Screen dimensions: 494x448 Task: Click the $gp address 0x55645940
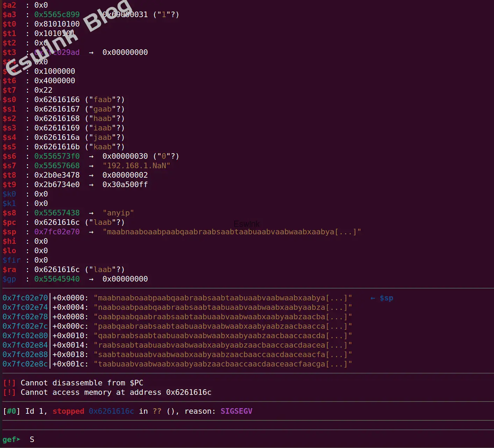click(x=57, y=279)
